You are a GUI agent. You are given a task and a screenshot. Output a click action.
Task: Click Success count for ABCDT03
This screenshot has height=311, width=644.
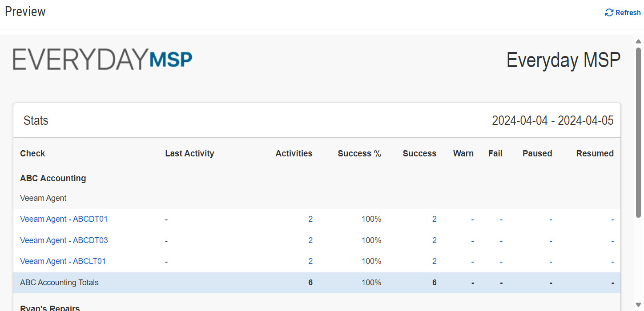click(434, 240)
